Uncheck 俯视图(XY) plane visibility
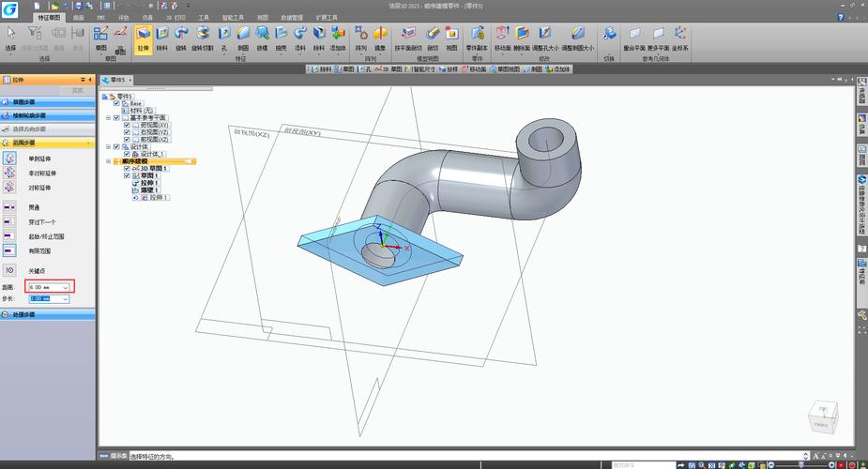868x469 pixels. click(127, 125)
